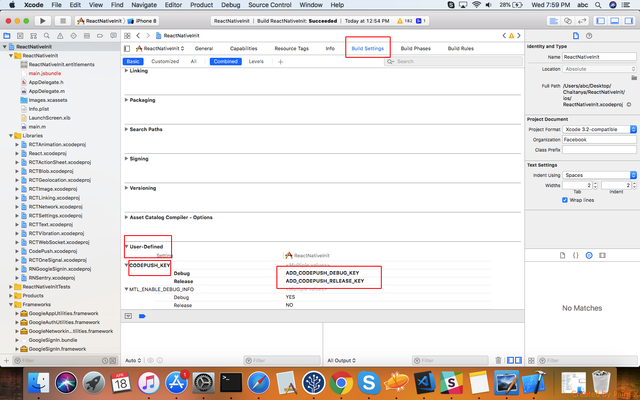Show the Version editor arrows icon
Image resolution: width=640 pixels, height=400 pixels.
coord(582,21)
